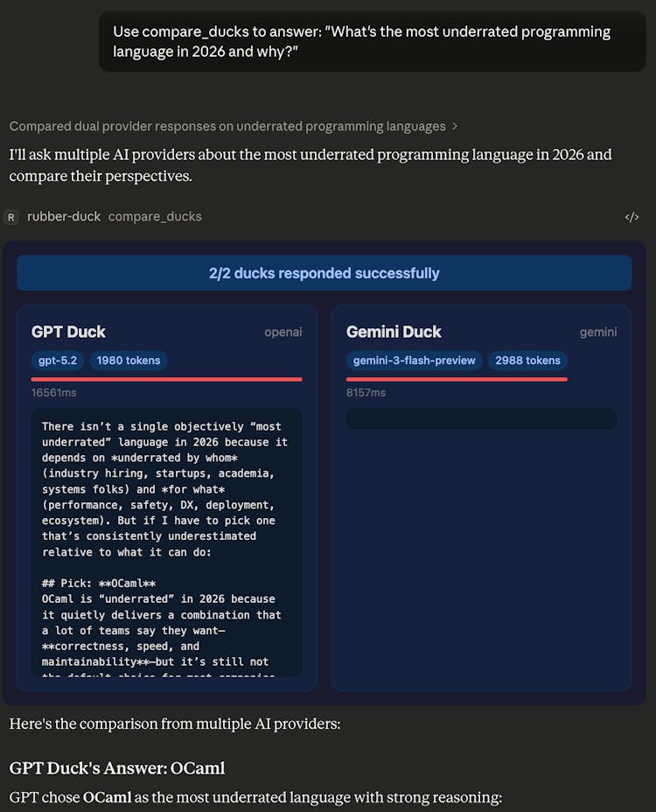Click the R badge icon next to rubber-duck

click(11, 217)
